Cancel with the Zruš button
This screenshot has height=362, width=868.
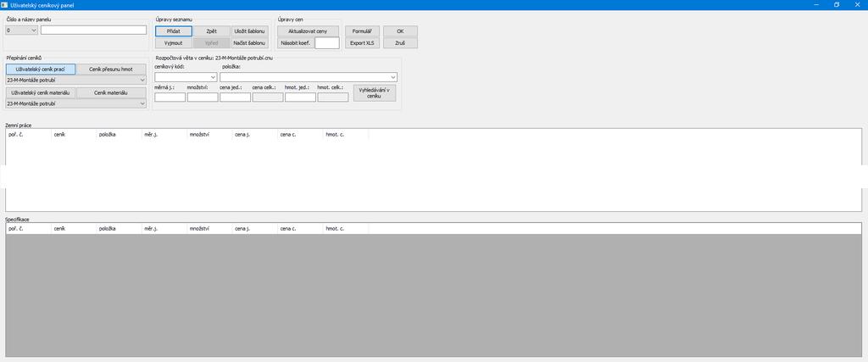(400, 42)
